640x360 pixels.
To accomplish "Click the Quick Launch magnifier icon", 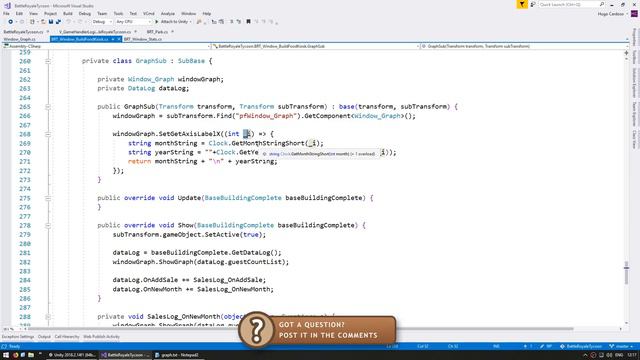I will pos(602,4).
